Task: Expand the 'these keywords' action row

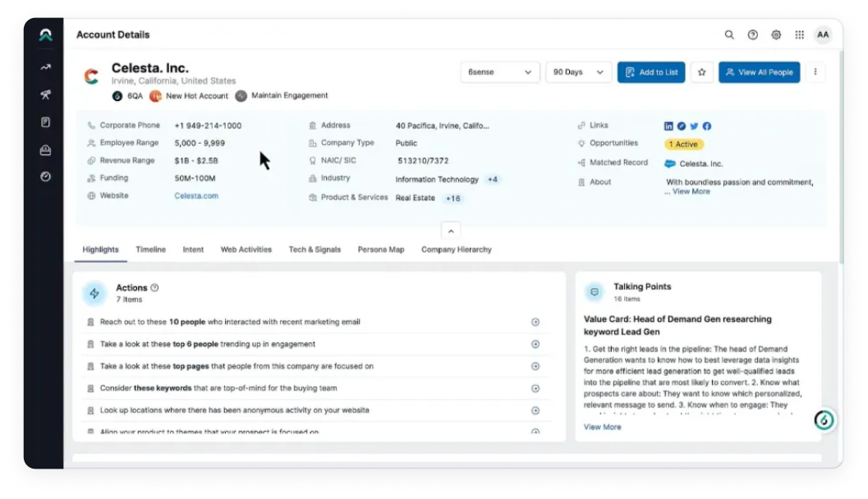Action: click(535, 388)
